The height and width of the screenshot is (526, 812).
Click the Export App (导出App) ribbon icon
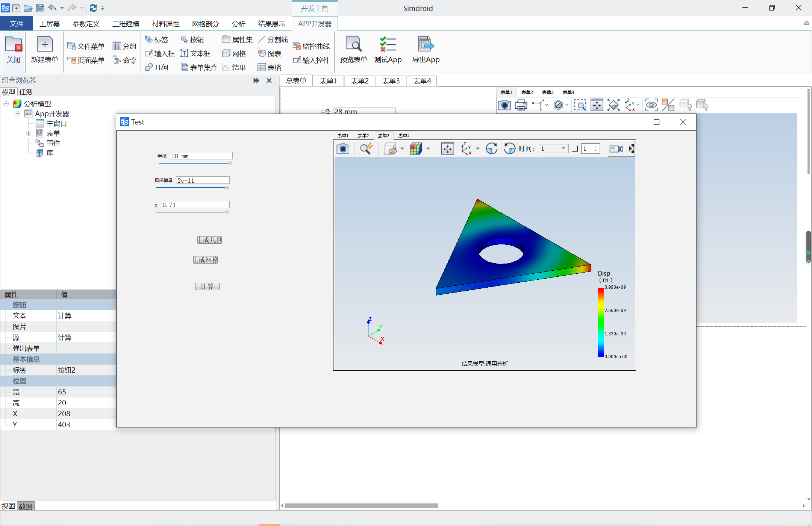pyautogui.click(x=426, y=50)
